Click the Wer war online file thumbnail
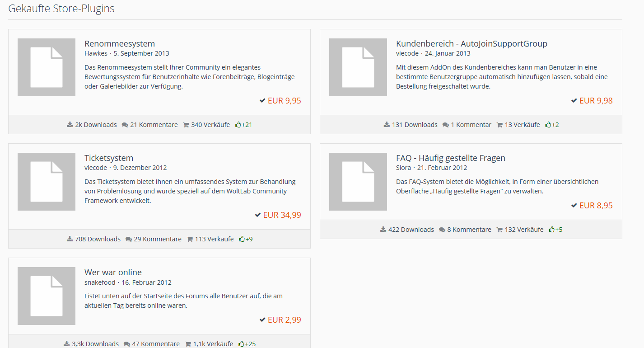This screenshot has height=348, width=644. [47, 296]
